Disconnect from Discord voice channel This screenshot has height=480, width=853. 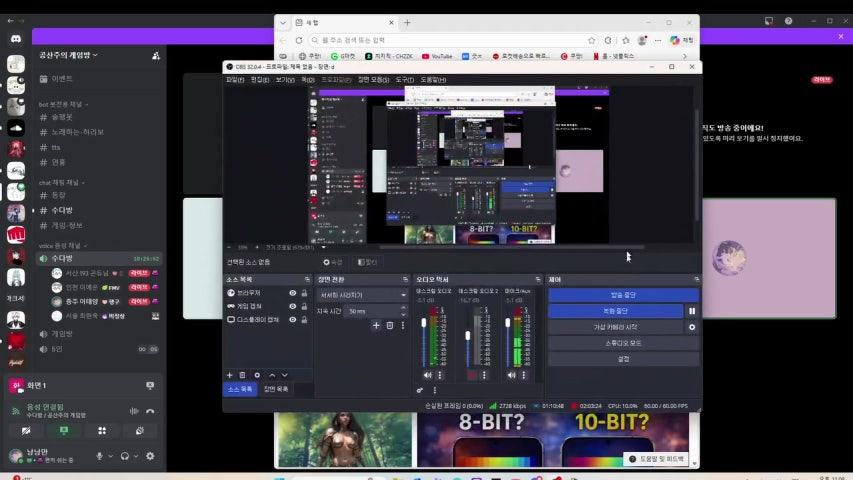click(150, 410)
